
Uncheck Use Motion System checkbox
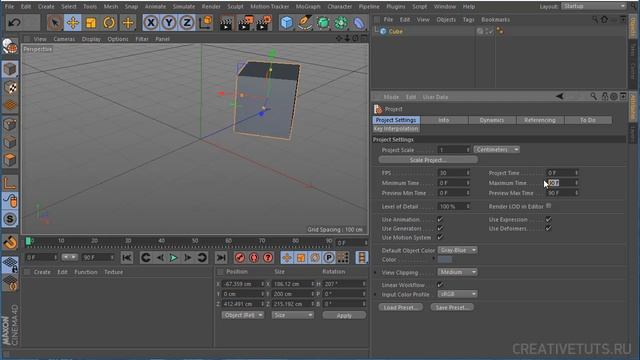point(440,237)
